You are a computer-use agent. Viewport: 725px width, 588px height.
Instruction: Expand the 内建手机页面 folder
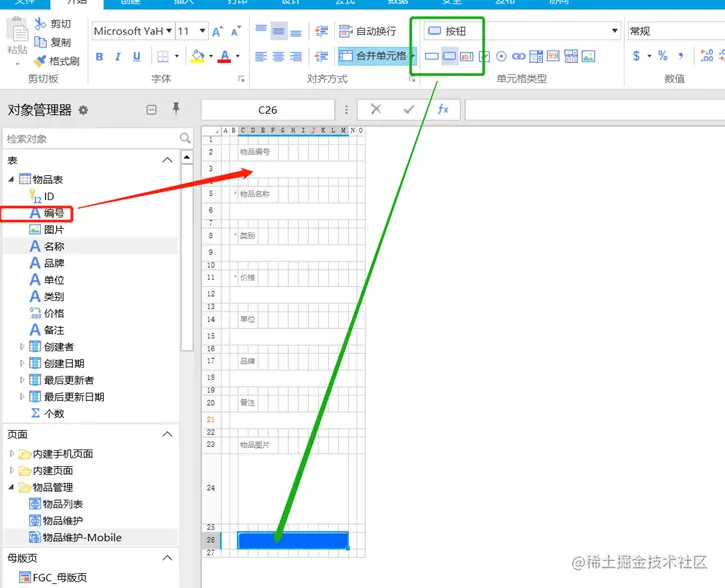12,453
